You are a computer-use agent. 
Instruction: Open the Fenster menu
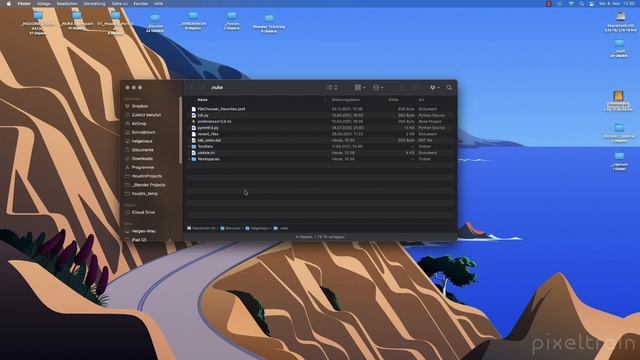pyautogui.click(x=141, y=3)
